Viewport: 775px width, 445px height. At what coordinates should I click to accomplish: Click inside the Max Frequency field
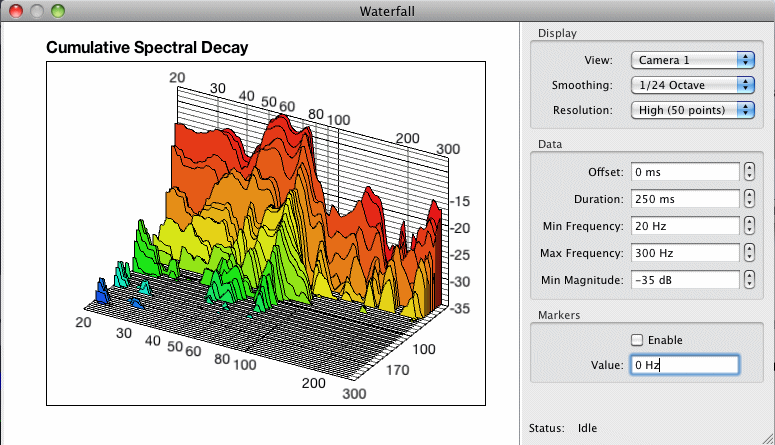[684, 252]
